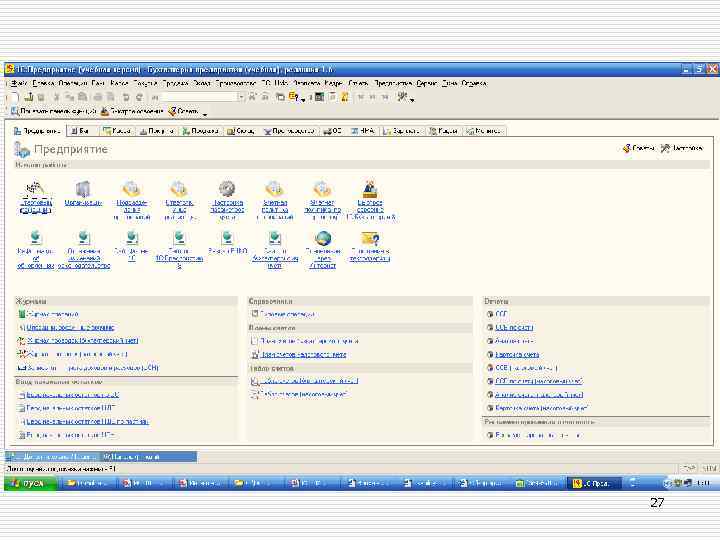Switch to the НМА tab

(x=363, y=131)
